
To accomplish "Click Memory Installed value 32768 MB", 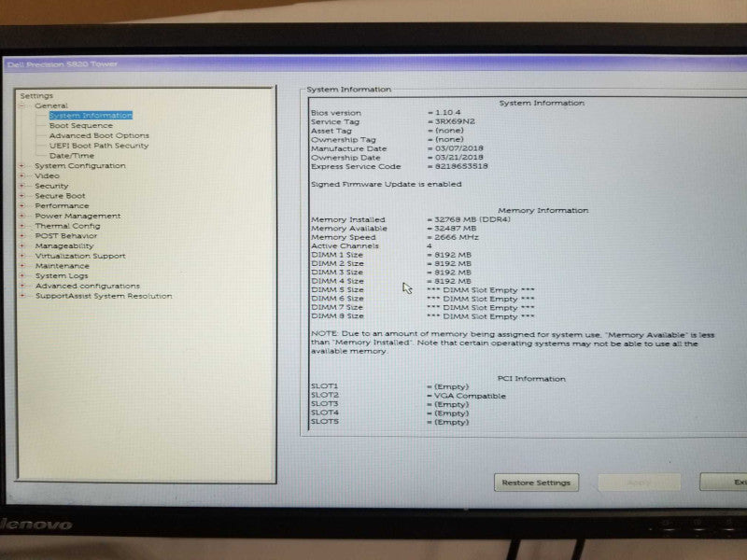I will (x=472, y=219).
